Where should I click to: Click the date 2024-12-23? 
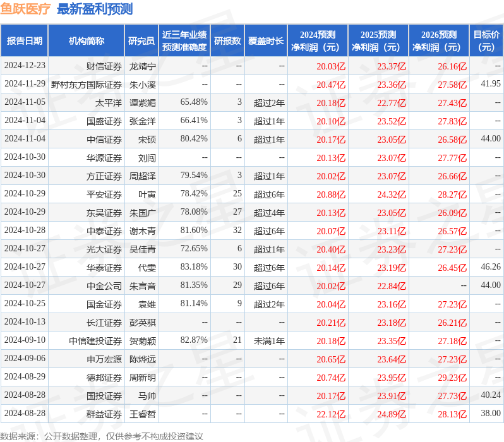(x=25, y=66)
